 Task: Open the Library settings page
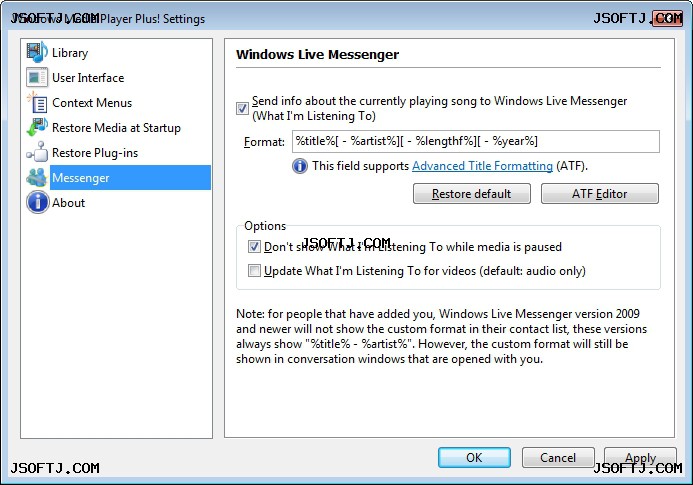70,53
